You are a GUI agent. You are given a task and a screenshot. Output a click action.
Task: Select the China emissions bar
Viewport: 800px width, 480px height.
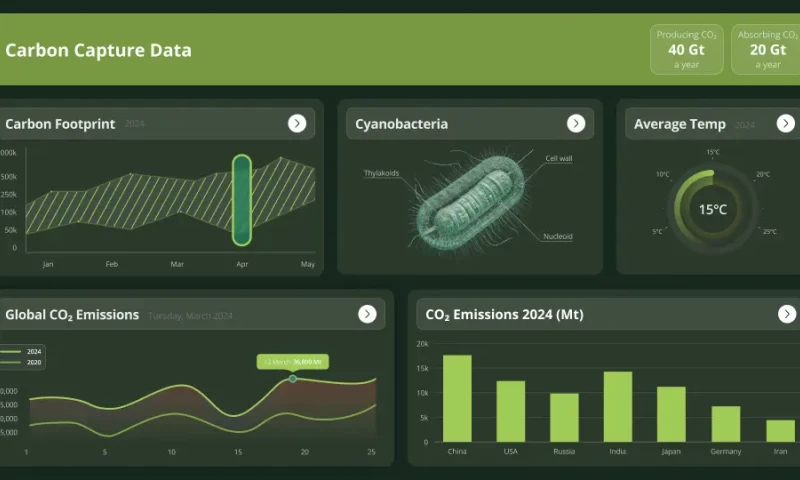(457, 398)
